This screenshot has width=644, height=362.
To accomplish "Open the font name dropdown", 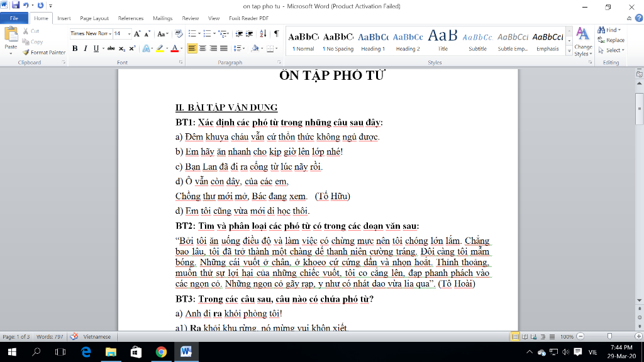I will pos(110,34).
